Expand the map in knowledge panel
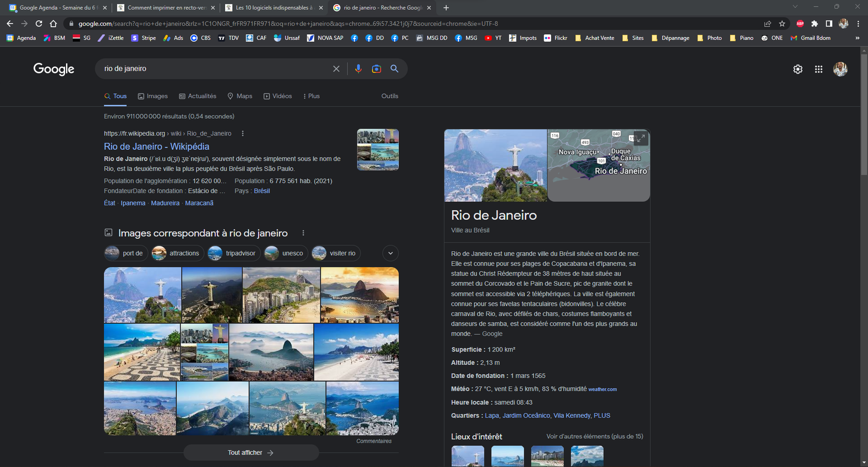The width and height of the screenshot is (868, 467). click(641, 138)
